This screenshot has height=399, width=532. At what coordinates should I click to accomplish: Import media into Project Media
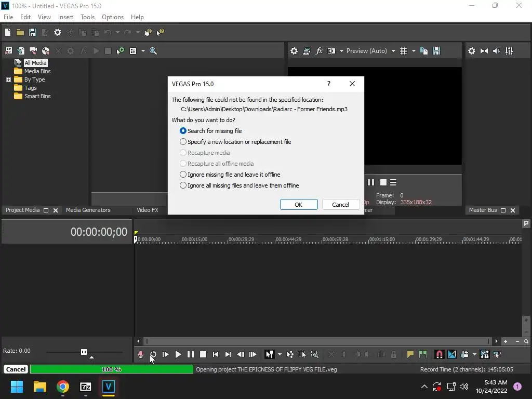click(21, 51)
